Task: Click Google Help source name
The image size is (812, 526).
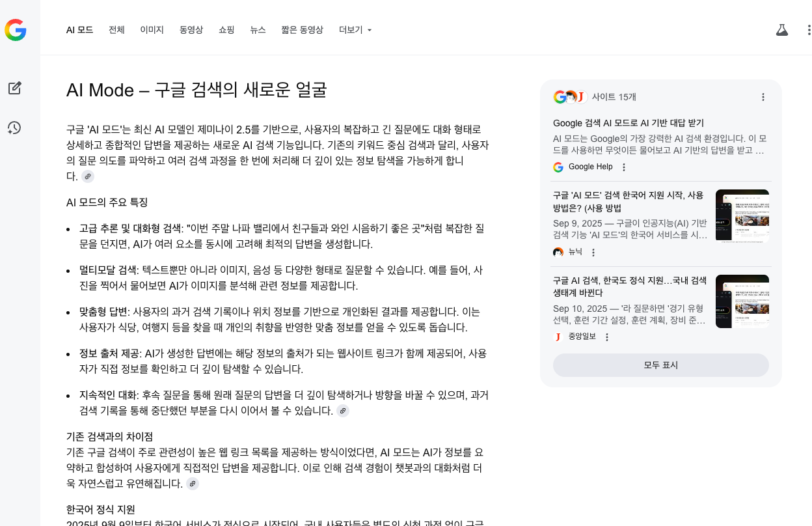Action: 591,167
